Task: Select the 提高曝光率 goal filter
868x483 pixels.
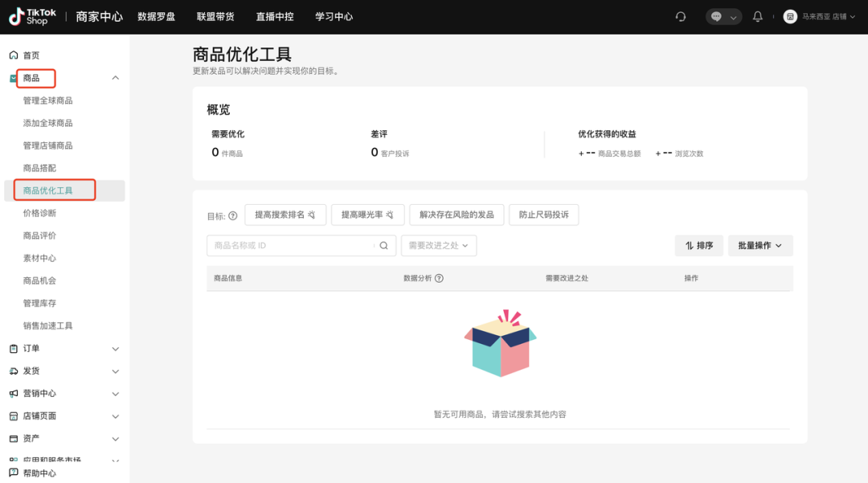Action: [x=368, y=215]
